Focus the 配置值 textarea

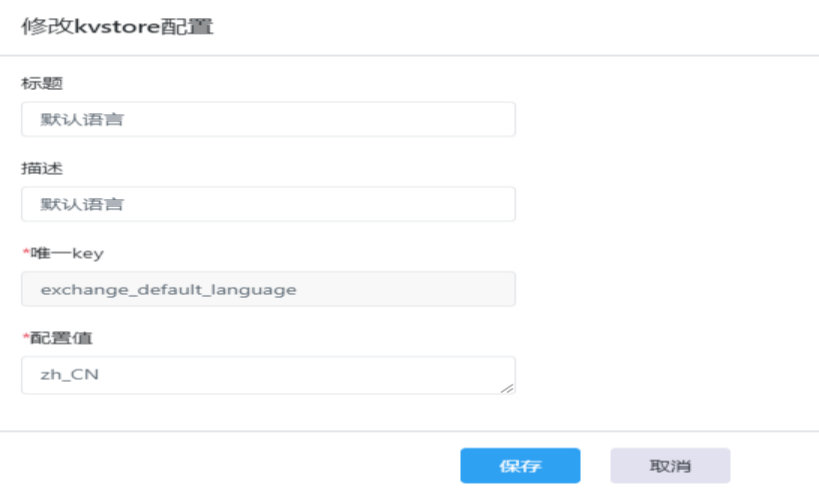268,375
